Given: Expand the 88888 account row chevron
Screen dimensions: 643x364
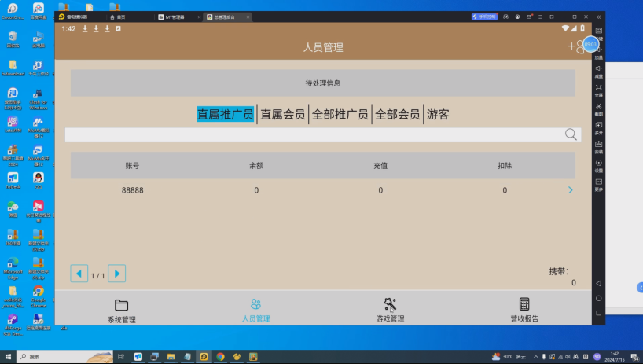Looking at the screenshot, I should click(570, 190).
